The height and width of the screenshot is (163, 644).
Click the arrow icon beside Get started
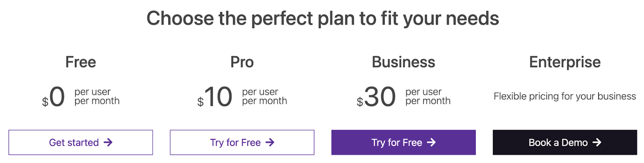coord(108,142)
